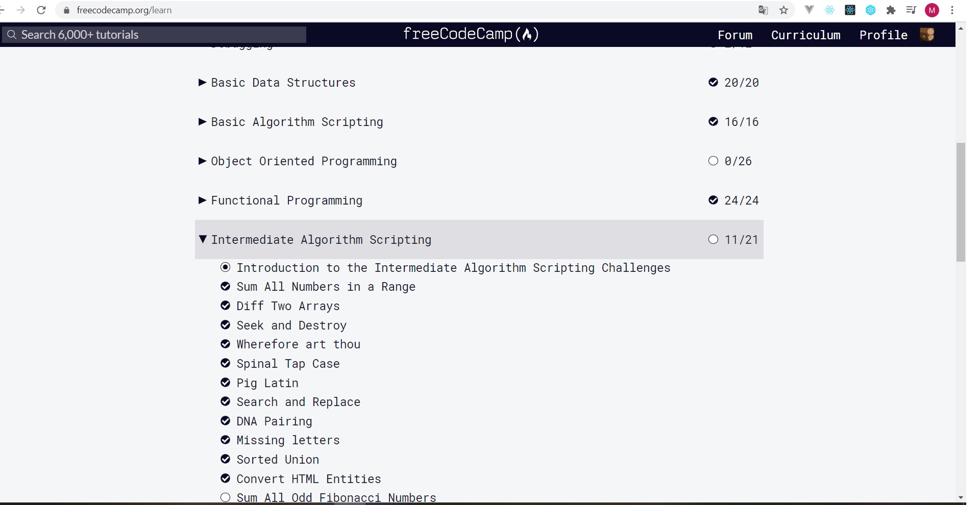Go home via the freeCodeCamp logo
The width and height of the screenshot is (980, 505).
(x=471, y=34)
